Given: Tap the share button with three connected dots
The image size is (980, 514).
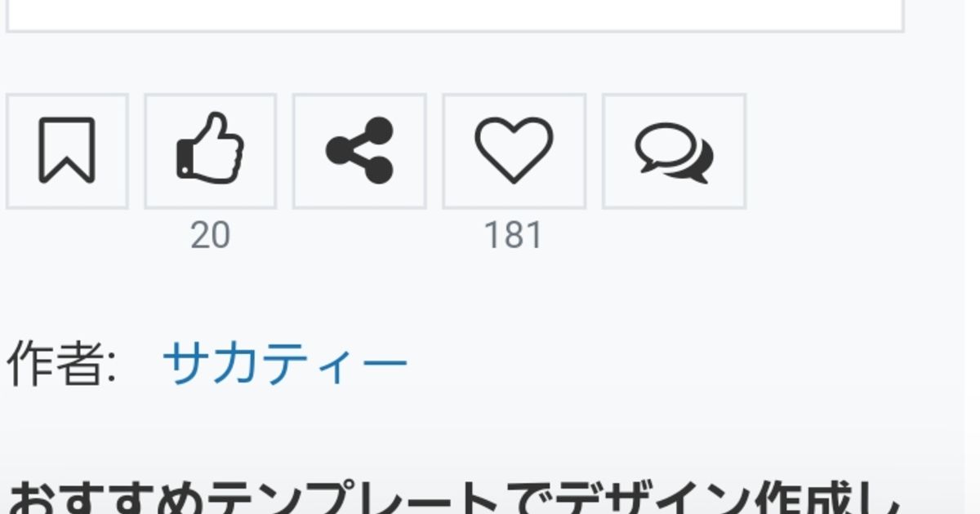Looking at the screenshot, I should (359, 151).
